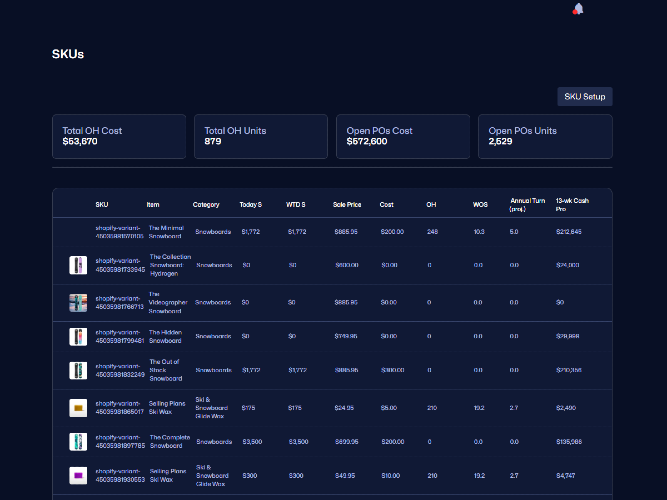Click the $175 Today $ cell

click(248, 408)
